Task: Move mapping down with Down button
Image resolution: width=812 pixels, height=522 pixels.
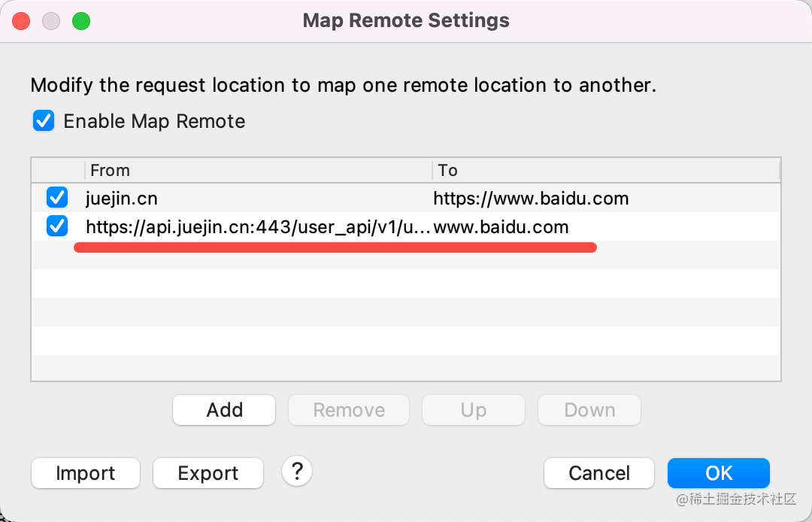Action: pos(589,410)
